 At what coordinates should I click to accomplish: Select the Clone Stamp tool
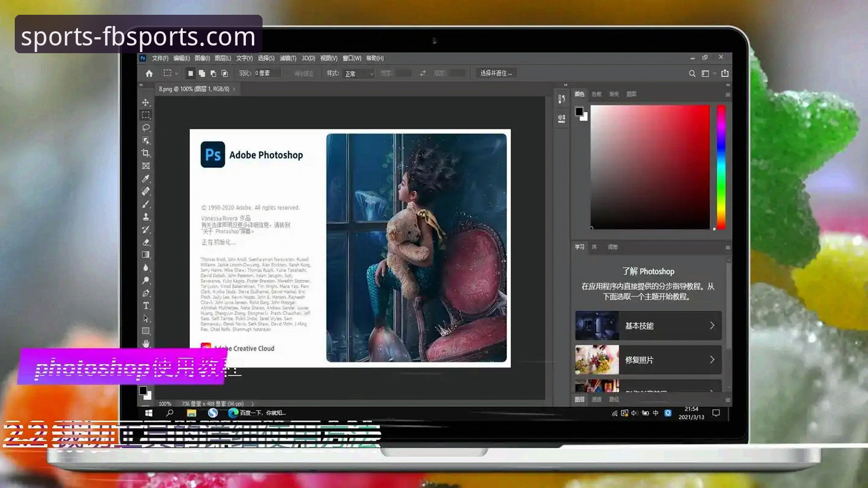[146, 217]
